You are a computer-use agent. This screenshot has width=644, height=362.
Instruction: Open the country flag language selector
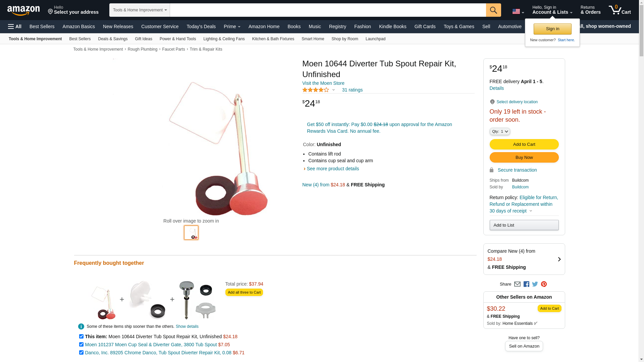(518, 11)
